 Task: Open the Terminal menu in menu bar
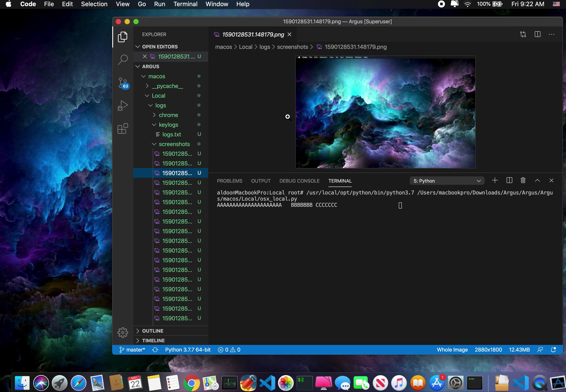click(x=185, y=4)
